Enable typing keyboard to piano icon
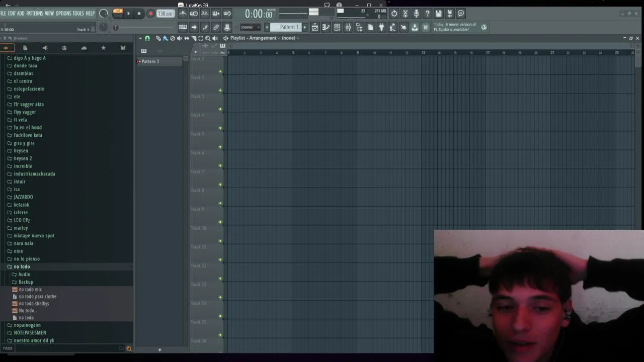This screenshot has height=362, width=644. (183, 27)
